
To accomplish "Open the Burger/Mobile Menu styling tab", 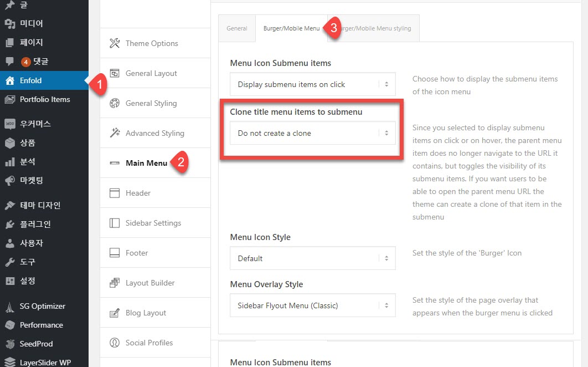I will (374, 28).
